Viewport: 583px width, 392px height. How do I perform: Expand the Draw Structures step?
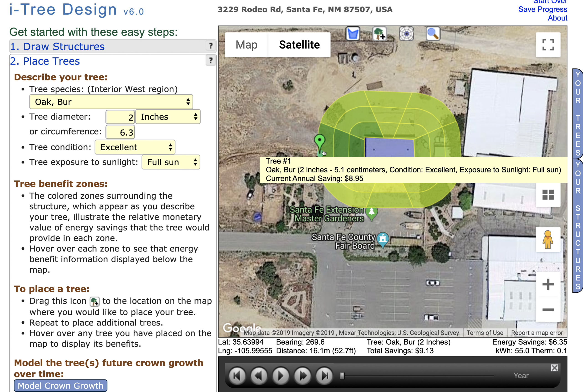pos(57,46)
